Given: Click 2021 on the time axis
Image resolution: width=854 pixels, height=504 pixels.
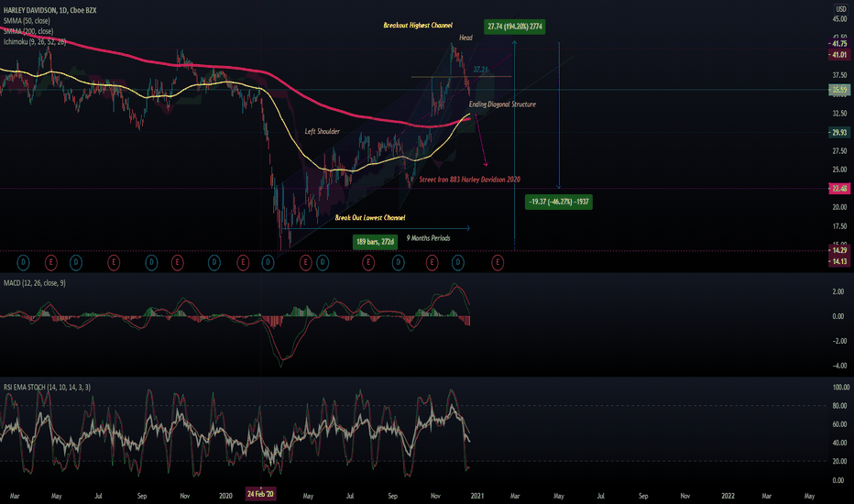Looking at the screenshot, I should click(477, 496).
